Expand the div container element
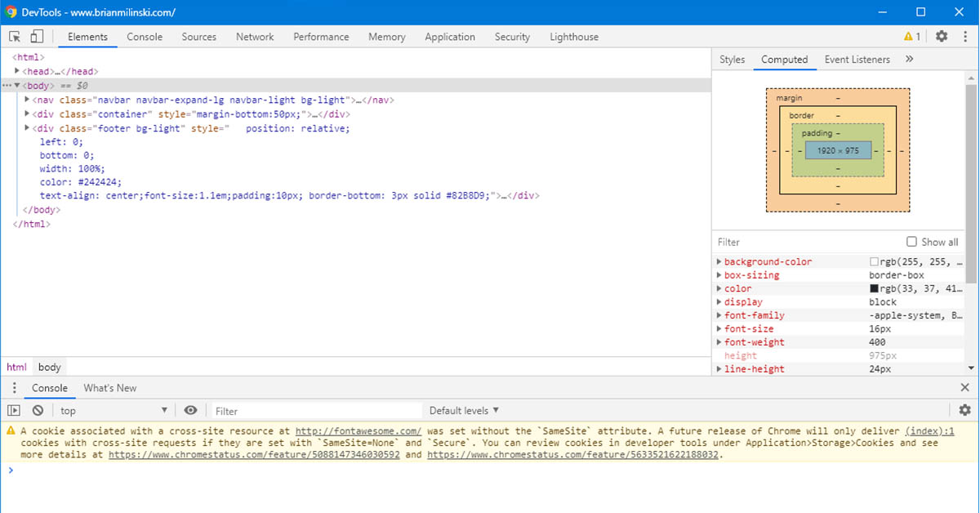 point(27,114)
